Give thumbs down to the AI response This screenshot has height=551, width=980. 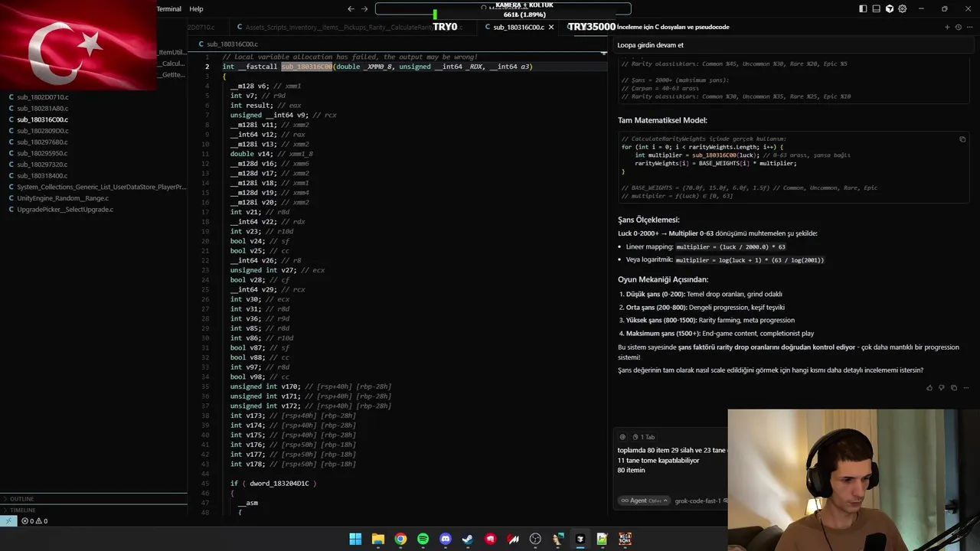tap(942, 387)
